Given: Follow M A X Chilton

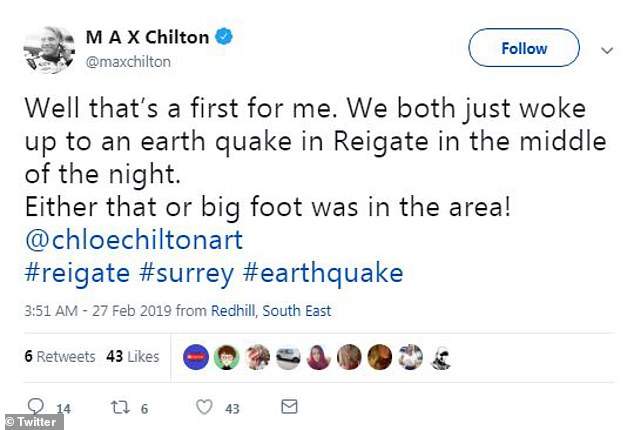Looking at the screenshot, I should [523, 48].
